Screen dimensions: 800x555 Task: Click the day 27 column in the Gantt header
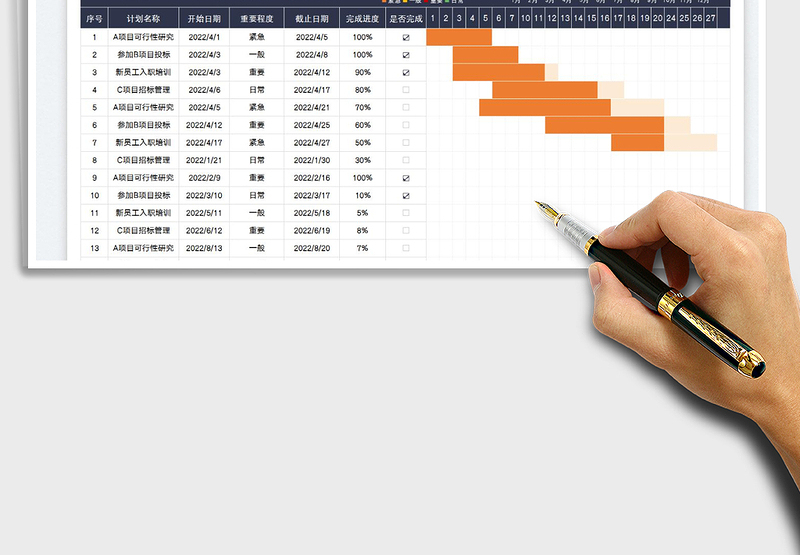click(711, 18)
